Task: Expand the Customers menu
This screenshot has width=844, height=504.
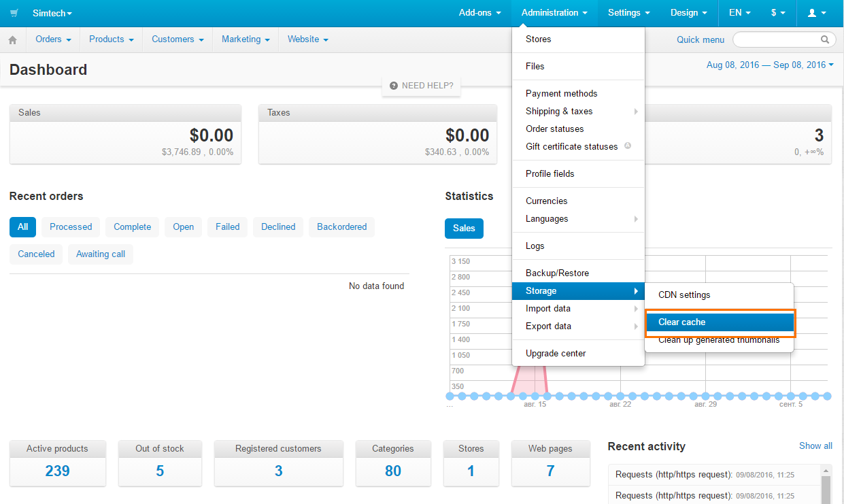Action: coord(178,39)
